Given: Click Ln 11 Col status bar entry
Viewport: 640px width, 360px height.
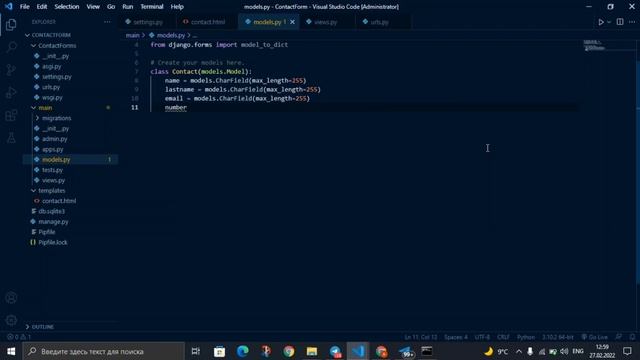Looking at the screenshot, I should click(421, 337).
